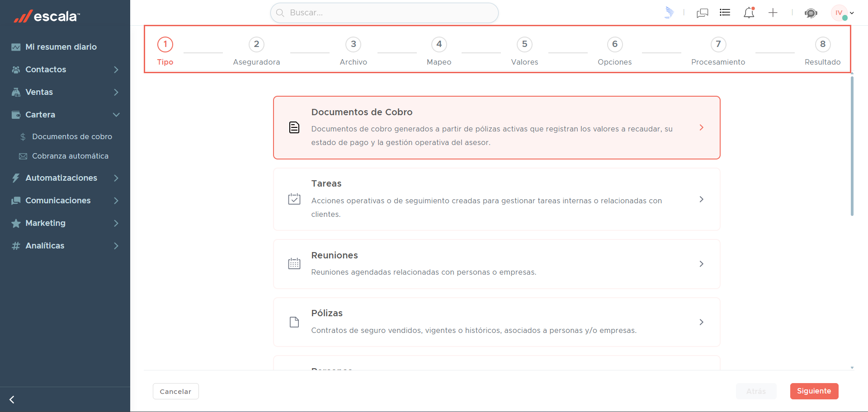Go to step 7 Procesamiento

tap(718, 51)
